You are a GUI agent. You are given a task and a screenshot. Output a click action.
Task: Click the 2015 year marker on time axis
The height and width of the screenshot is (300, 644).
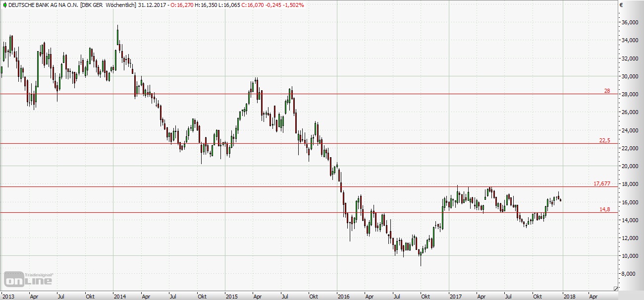(x=231, y=296)
